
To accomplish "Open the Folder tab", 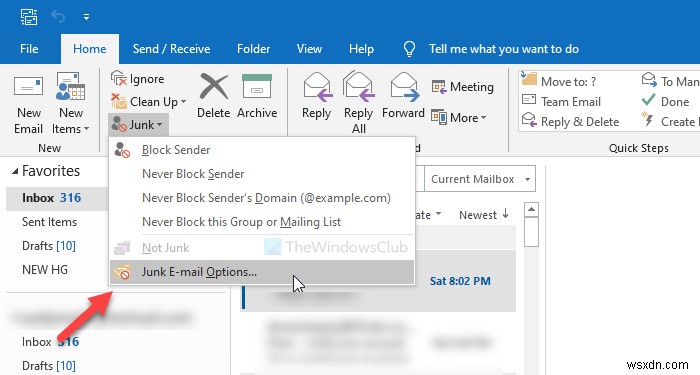I will [x=253, y=49].
